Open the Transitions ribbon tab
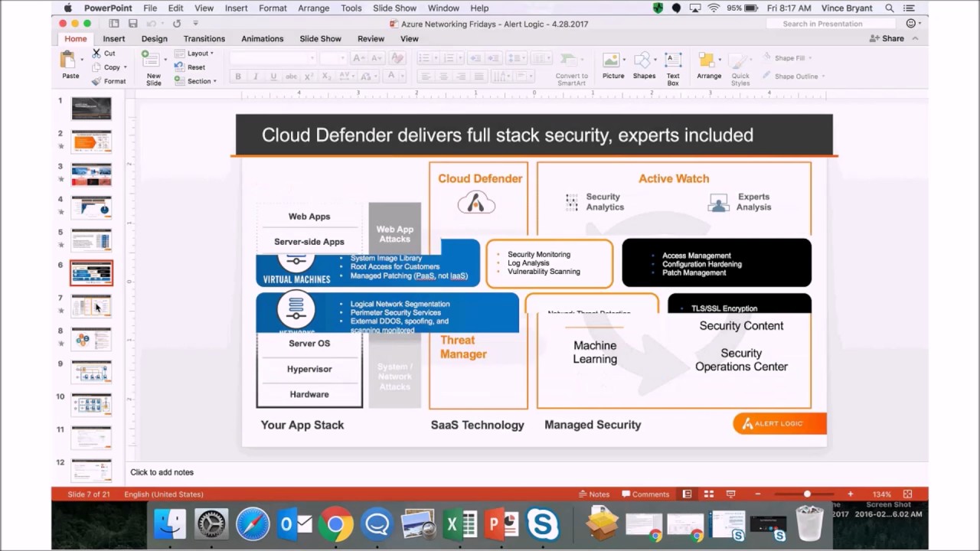 point(204,38)
